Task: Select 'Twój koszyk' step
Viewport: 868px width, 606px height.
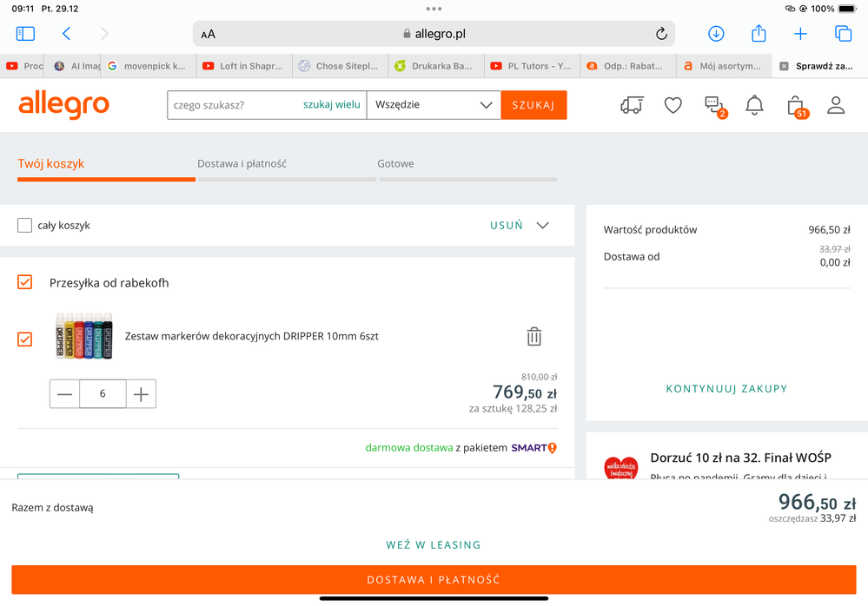Action: [x=51, y=164]
